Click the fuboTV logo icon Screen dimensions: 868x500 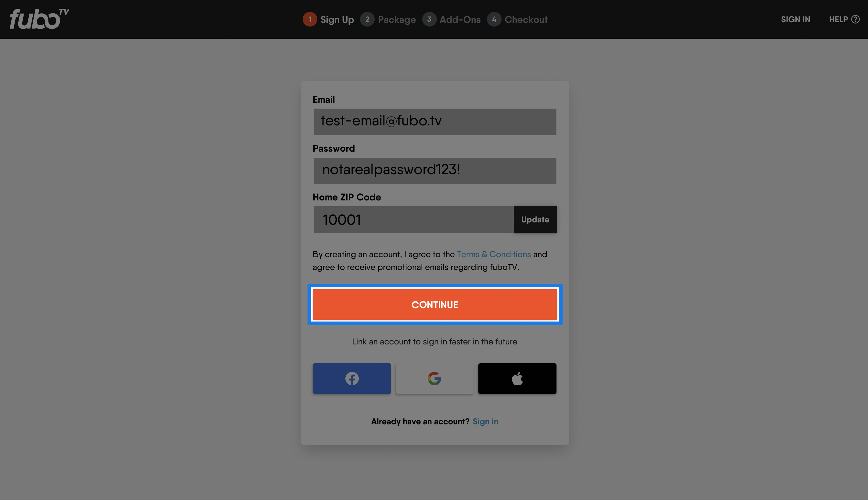point(39,20)
